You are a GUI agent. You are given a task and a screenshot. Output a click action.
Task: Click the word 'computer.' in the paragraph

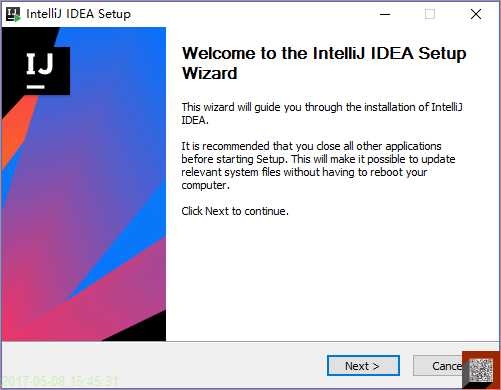click(x=205, y=185)
